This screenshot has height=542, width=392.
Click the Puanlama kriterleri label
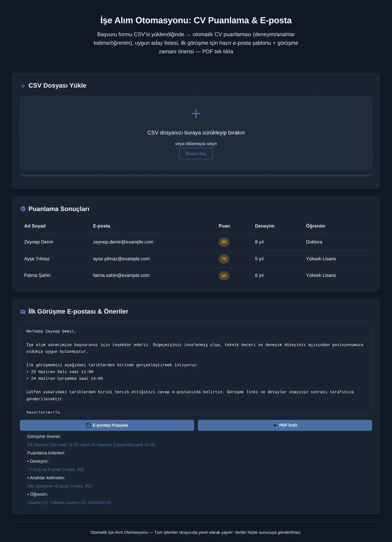pyautogui.click(x=46, y=453)
